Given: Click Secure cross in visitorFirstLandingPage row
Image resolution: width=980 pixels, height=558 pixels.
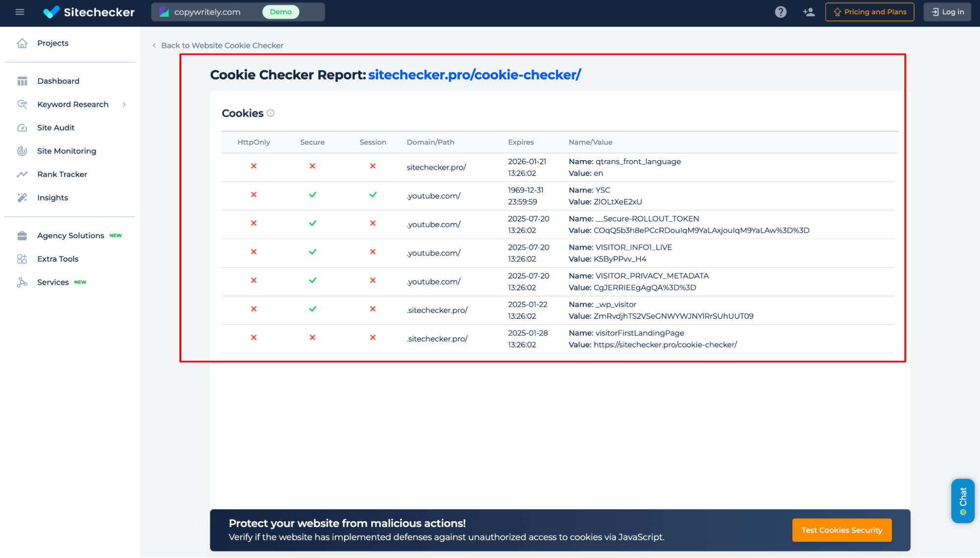Looking at the screenshot, I should (x=312, y=338).
